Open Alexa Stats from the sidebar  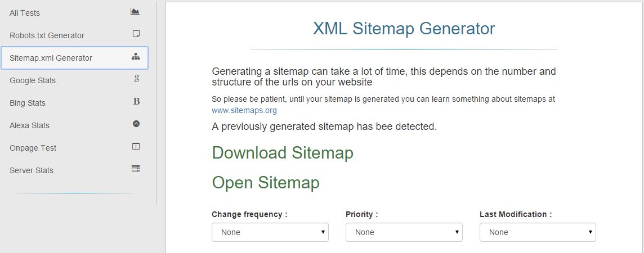pyautogui.click(x=29, y=125)
